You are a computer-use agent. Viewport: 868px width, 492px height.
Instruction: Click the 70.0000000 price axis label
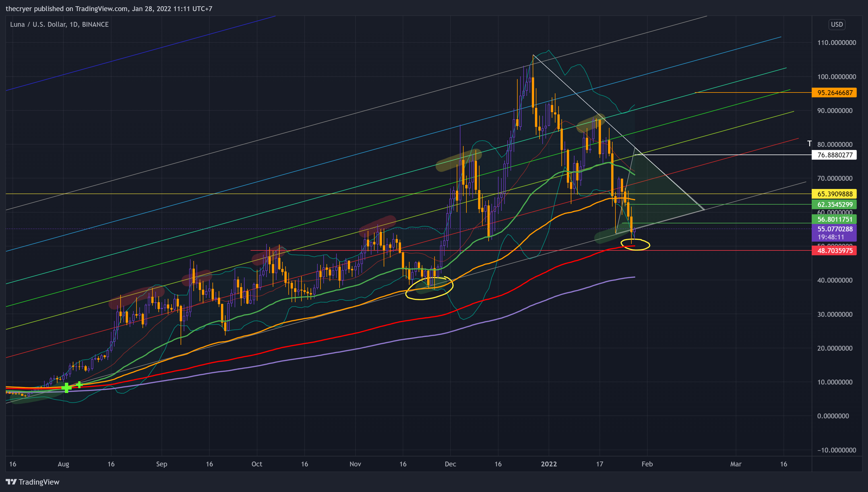[x=834, y=178]
